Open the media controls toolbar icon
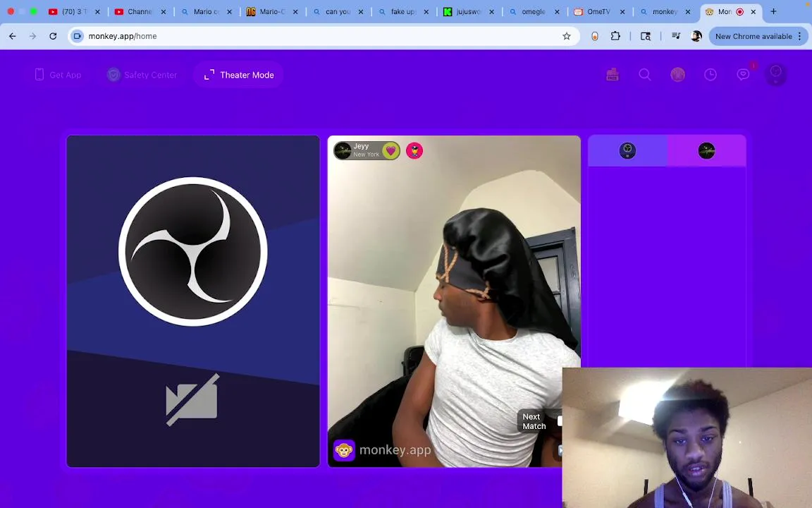 pyautogui.click(x=676, y=36)
